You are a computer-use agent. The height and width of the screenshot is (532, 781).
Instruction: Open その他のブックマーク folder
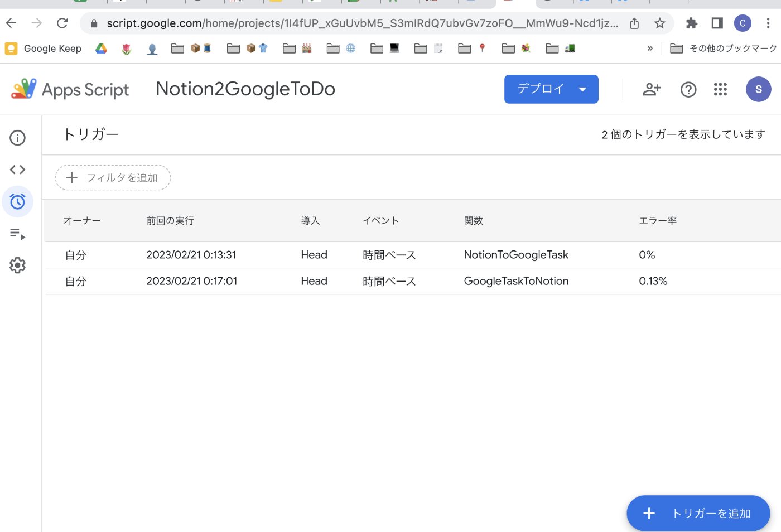724,49
